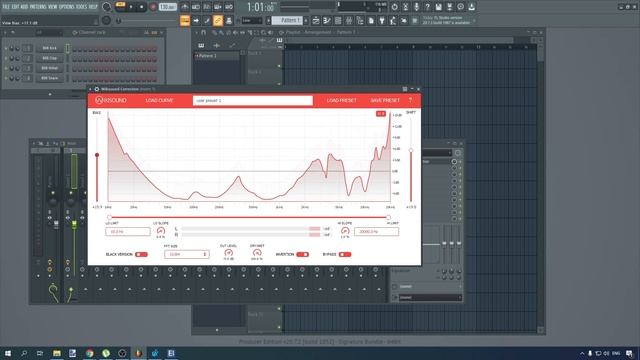Open the browser icon in the toolbar
This screenshot has width=640, height=360.
(360, 20)
